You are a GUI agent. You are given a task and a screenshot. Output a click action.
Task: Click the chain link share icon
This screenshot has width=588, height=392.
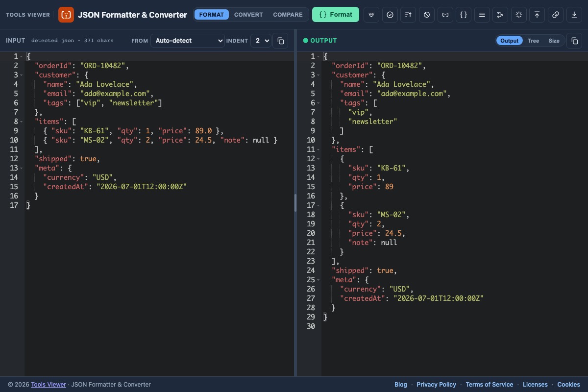[556, 15]
